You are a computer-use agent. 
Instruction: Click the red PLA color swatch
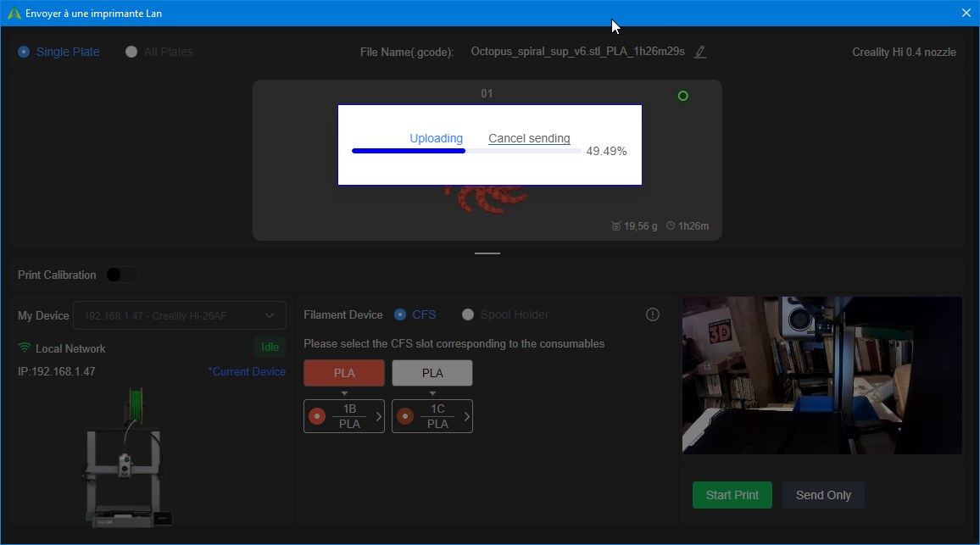(344, 373)
